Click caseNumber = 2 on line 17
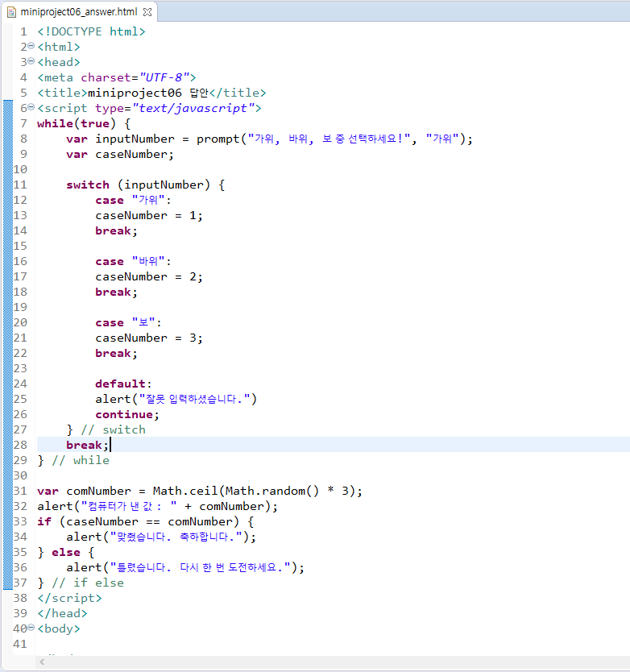This screenshot has height=672, width=630. coord(149,277)
